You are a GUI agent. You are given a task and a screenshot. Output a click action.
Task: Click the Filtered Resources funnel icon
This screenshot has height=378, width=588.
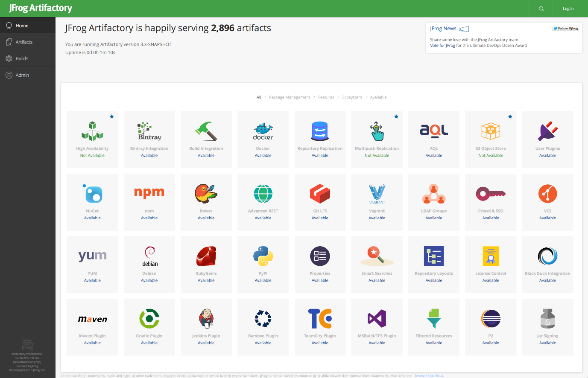(x=434, y=318)
